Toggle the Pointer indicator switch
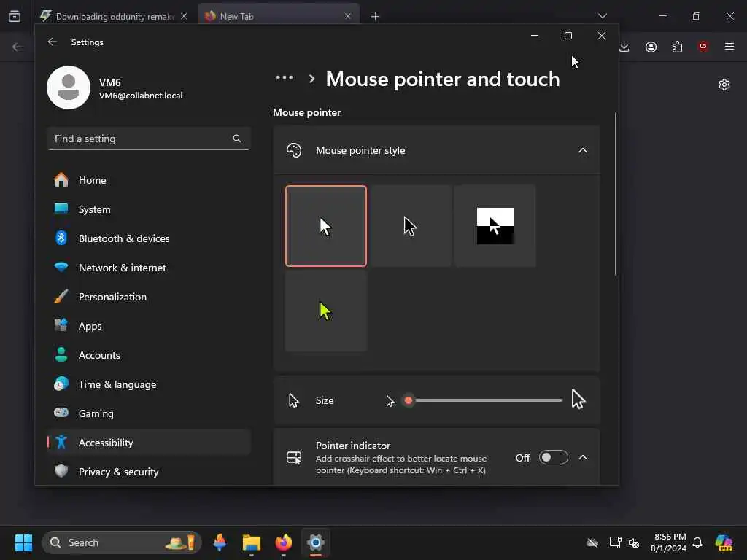The height and width of the screenshot is (560, 747). click(x=553, y=458)
